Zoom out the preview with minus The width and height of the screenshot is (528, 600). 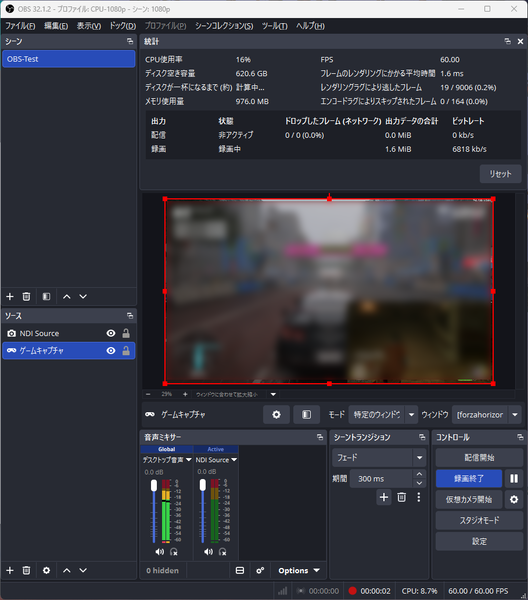click(x=148, y=394)
